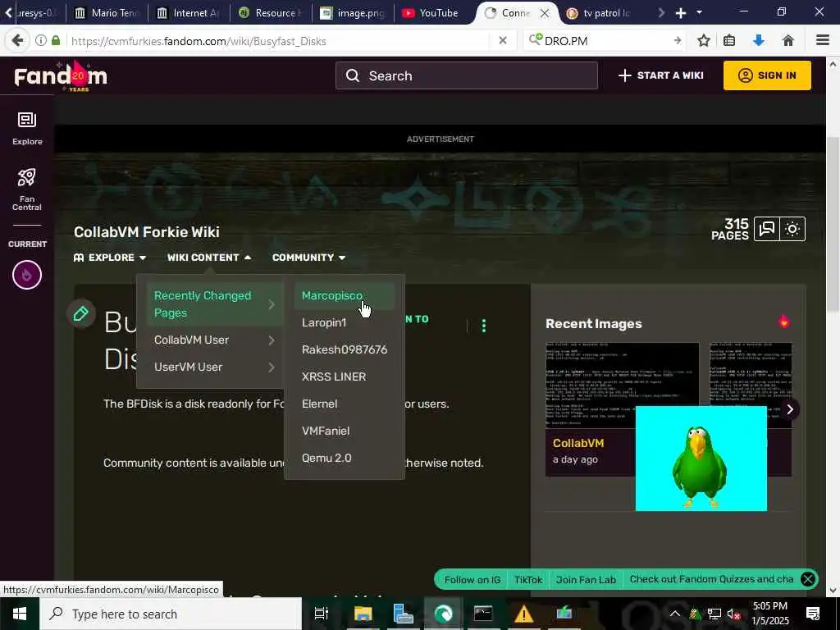Collapse the WIKI CONTENT menu
The image size is (840, 630).
(209, 258)
